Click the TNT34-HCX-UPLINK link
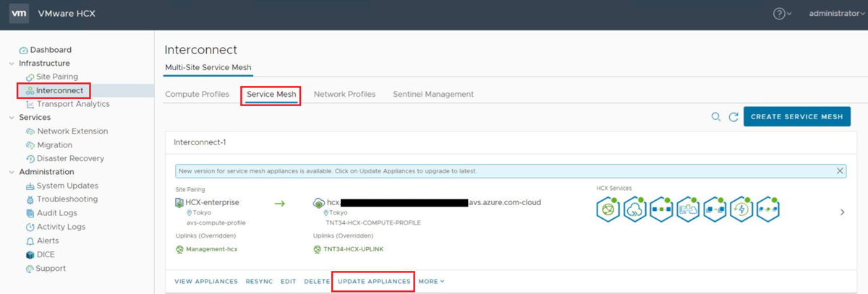The width and height of the screenshot is (868, 294). pyautogui.click(x=353, y=249)
